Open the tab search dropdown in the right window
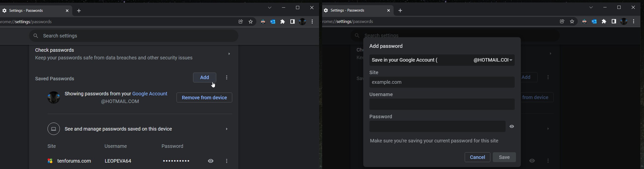Viewport: 644px width, 169px height. (591, 7)
